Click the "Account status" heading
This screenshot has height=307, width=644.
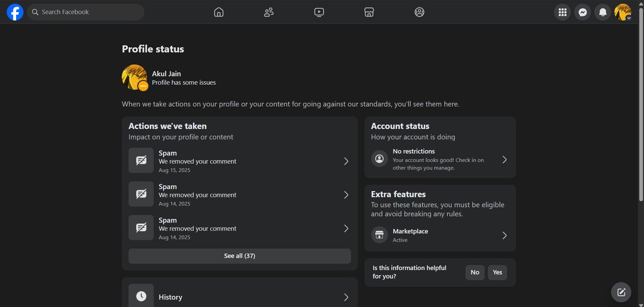(400, 126)
